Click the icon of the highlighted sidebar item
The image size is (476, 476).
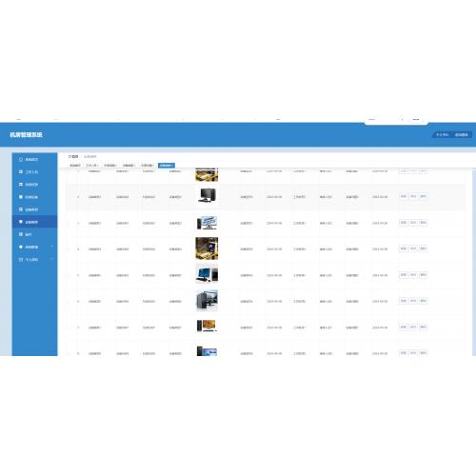coord(21,222)
